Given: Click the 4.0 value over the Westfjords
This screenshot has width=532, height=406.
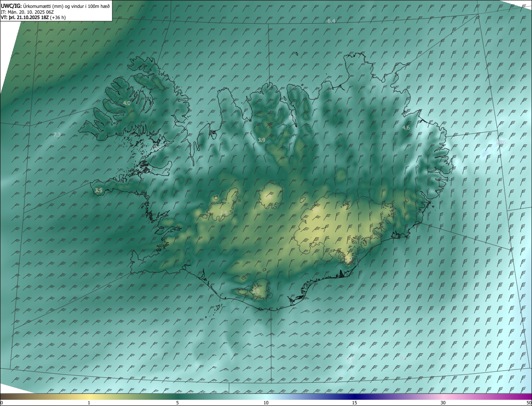Looking at the screenshot, I should (x=127, y=103).
